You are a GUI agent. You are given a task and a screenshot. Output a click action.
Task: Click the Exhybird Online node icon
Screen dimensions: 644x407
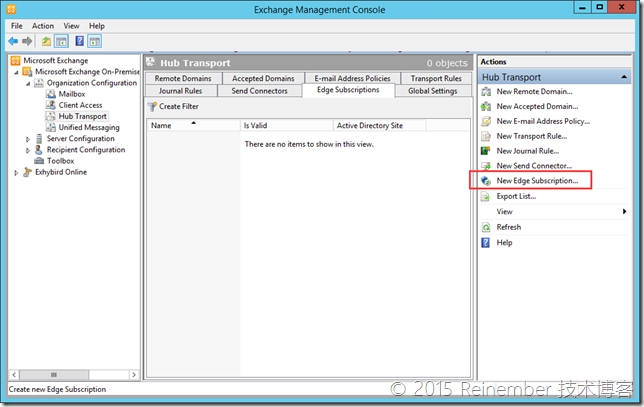coord(27,172)
